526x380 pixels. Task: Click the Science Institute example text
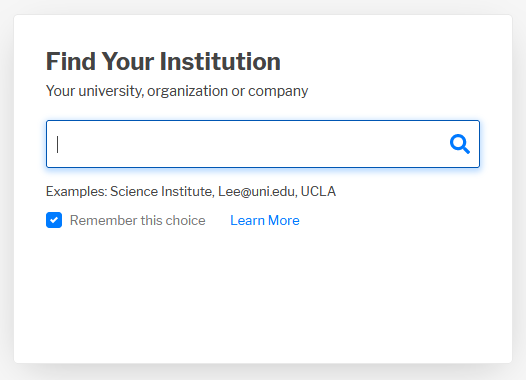[x=162, y=192]
